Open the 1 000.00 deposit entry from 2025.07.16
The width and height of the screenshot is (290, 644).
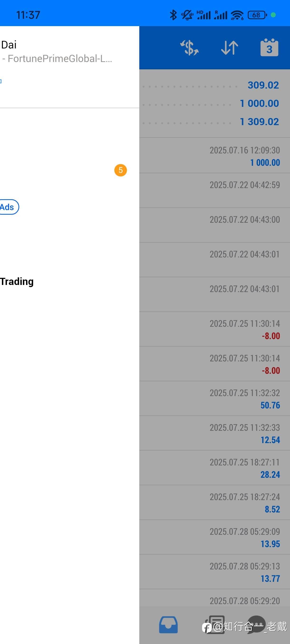click(x=215, y=156)
